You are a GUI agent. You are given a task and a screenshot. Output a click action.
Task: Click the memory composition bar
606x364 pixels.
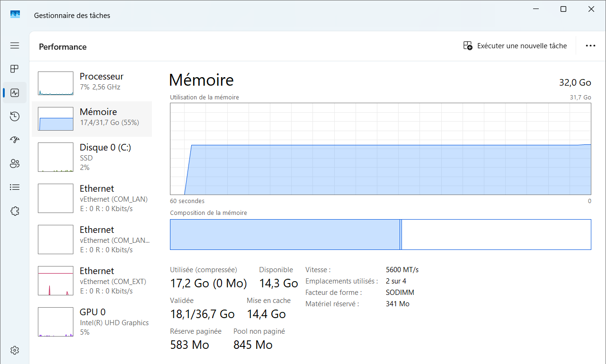(x=380, y=234)
